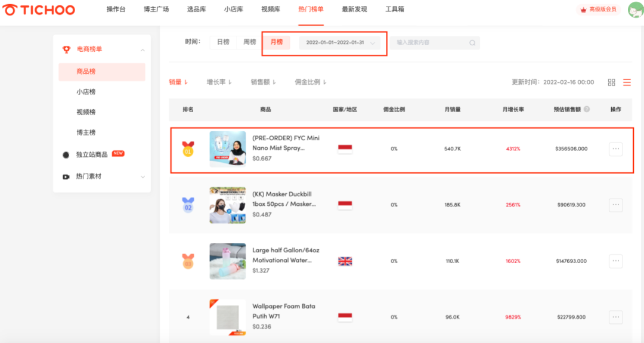Sort the list by 增长率
The image size is (644, 343).
point(219,82)
